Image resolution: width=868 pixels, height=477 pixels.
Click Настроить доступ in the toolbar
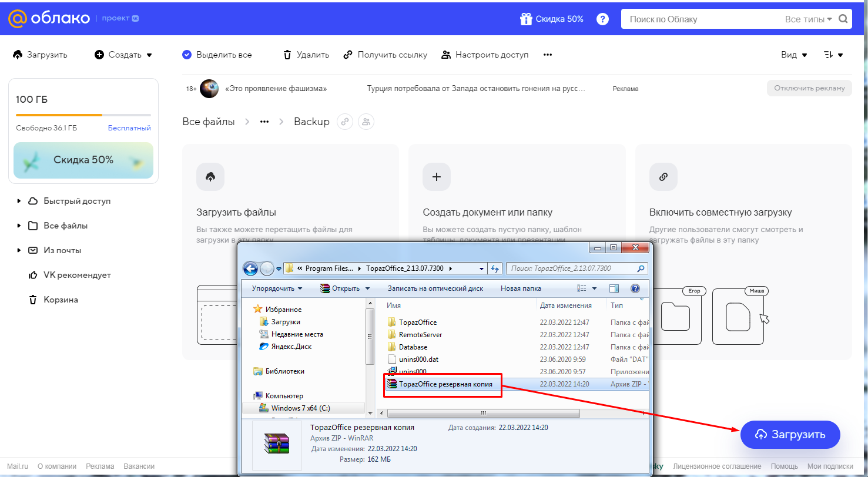[485, 55]
